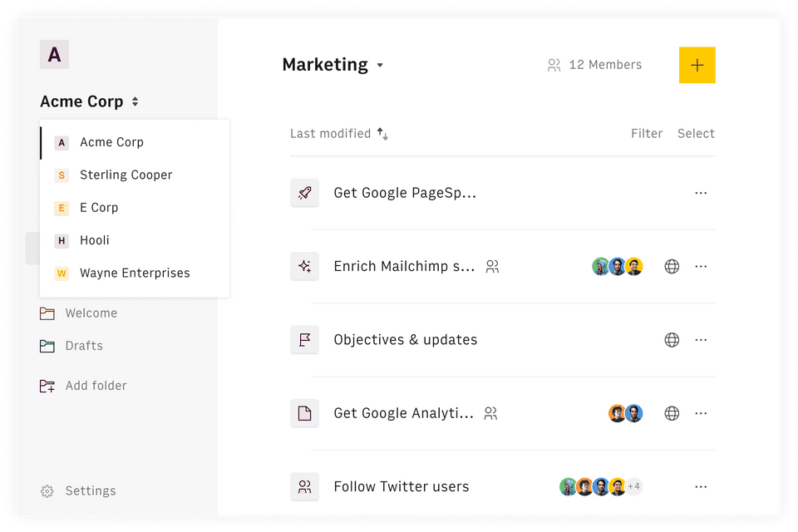Click the Select button
Screen dimensions: 798x532
pyautogui.click(x=696, y=134)
